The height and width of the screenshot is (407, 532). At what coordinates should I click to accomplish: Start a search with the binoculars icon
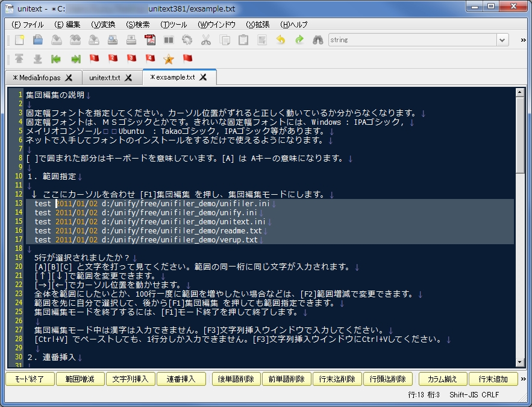(318, 40)
